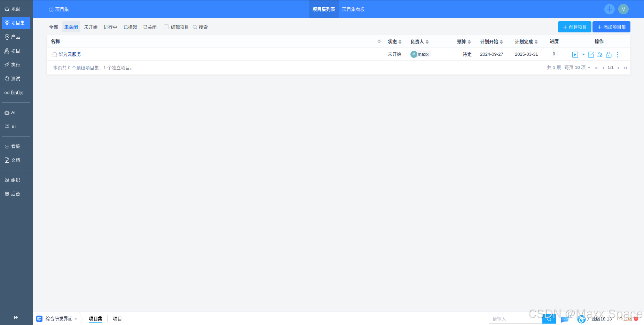Sort by the 计划完成 column
The height and width of the screenshot is (325, 644).
526,42
